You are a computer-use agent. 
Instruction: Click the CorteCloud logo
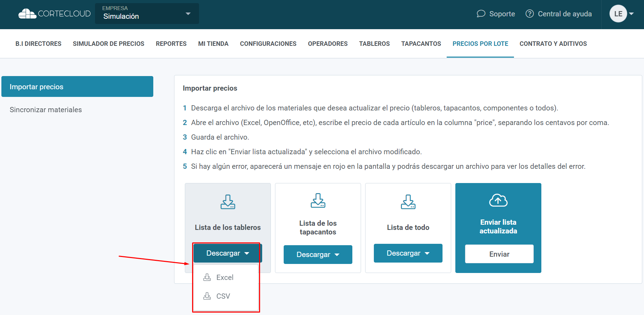click(x=54, y=14)
